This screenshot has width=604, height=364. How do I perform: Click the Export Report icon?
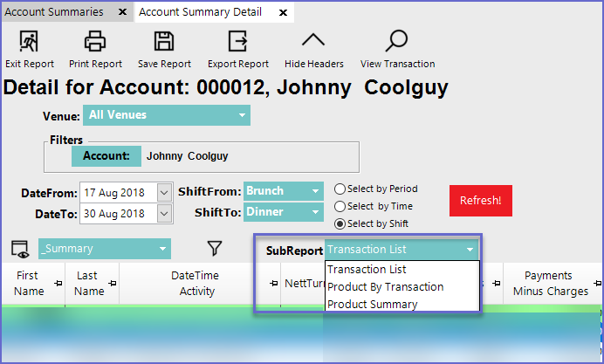237,41
